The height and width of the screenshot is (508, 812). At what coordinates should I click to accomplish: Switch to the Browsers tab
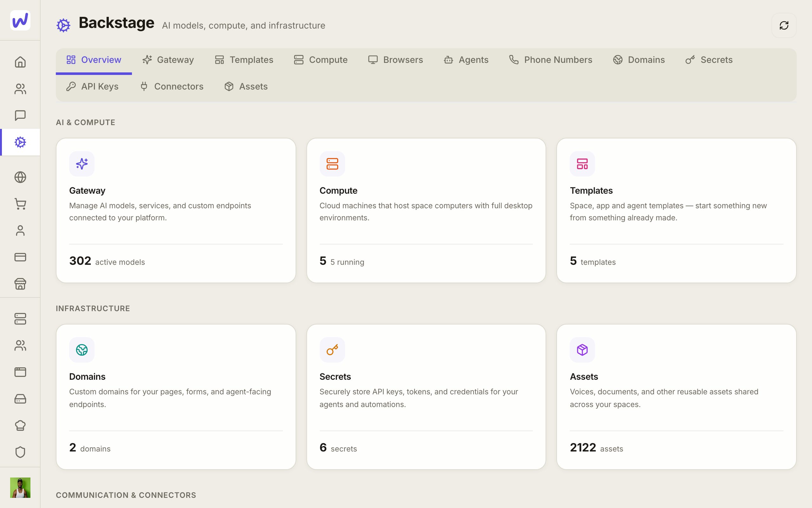point(396,60)
